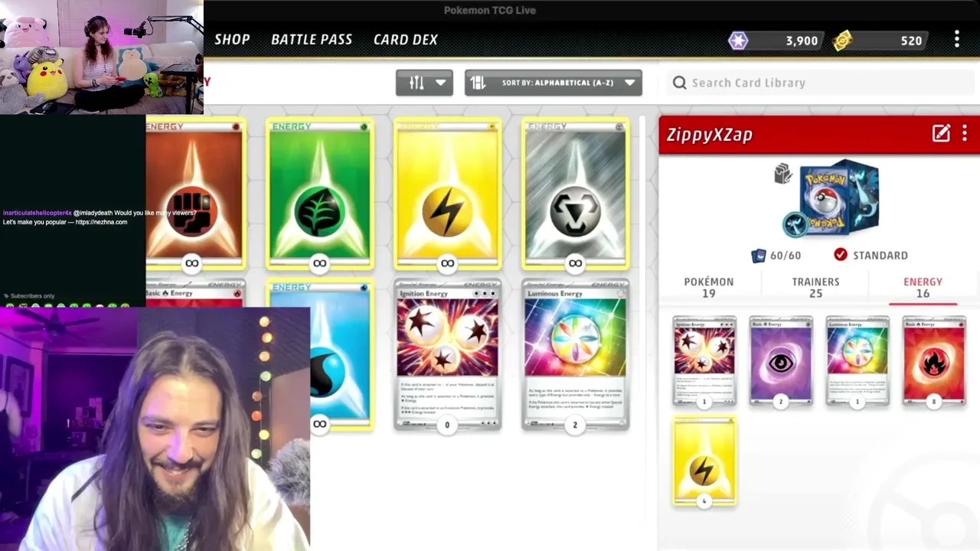Click Psychic energy card in deck list

pos(781,360)
